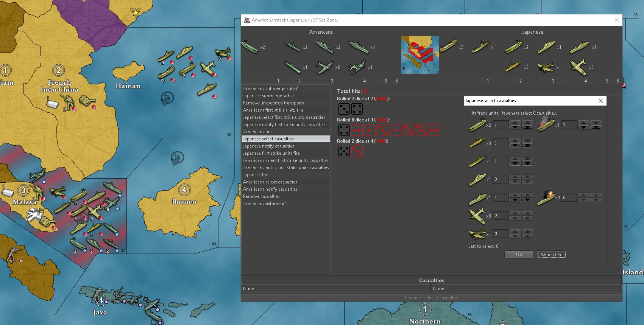
Task: Click the Japanese submarine x1 icon in battle header
Action: click(480, 47)
